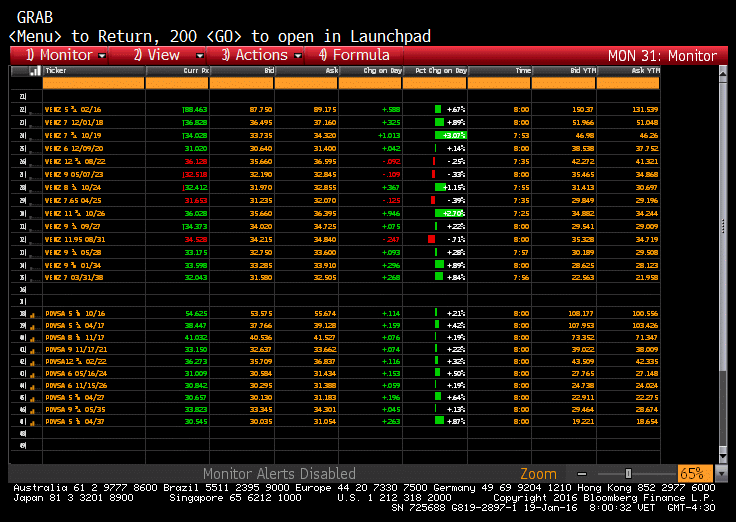This screenshot has width=736, height=522.
Task: Click the orange filter field under Curr Px
Action: (x=177, y=83)
